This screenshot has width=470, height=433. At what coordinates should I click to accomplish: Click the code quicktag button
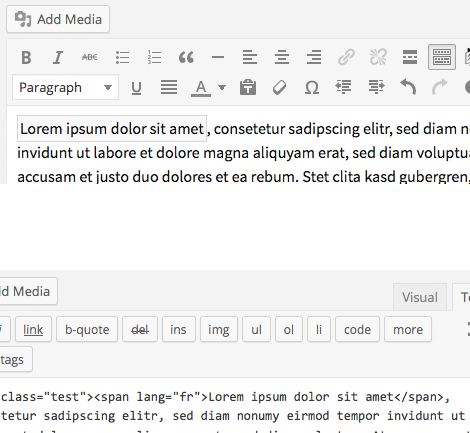(x=357, y=330)
